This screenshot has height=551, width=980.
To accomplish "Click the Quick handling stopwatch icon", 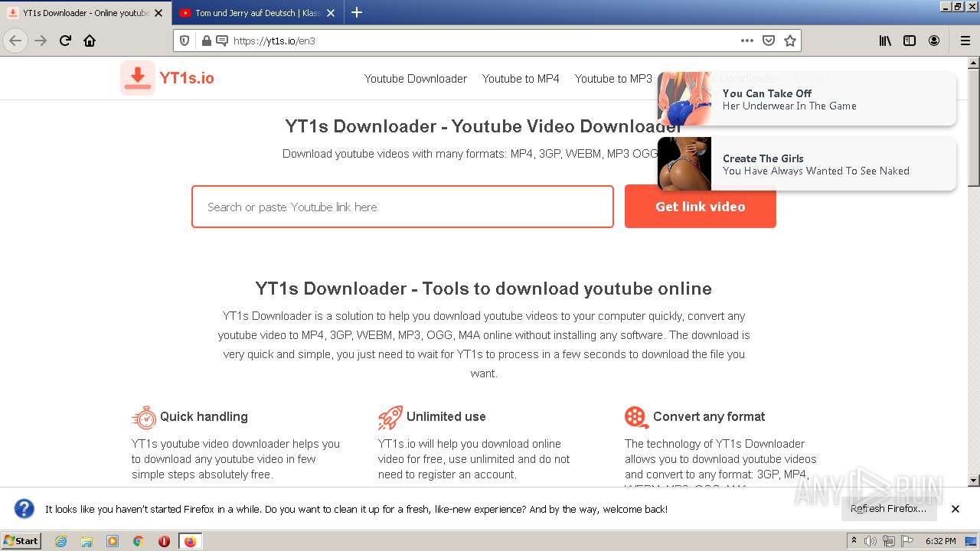I will point(144,417).
